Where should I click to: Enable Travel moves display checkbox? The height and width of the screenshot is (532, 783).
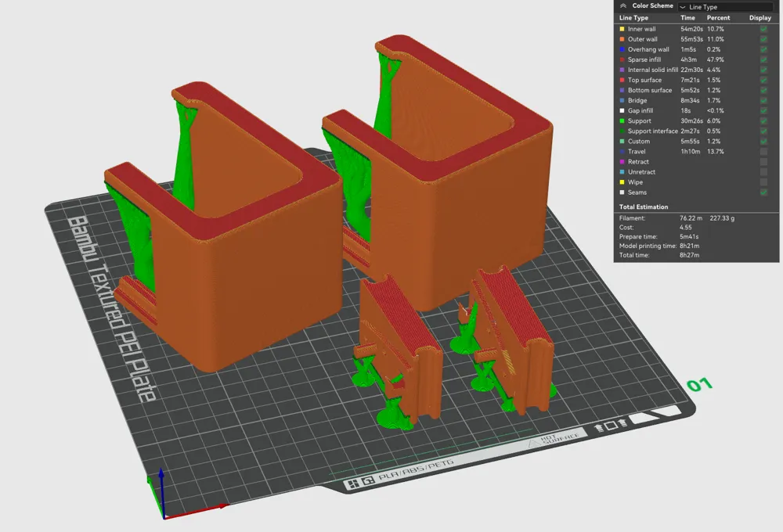(x=763, y=151)
